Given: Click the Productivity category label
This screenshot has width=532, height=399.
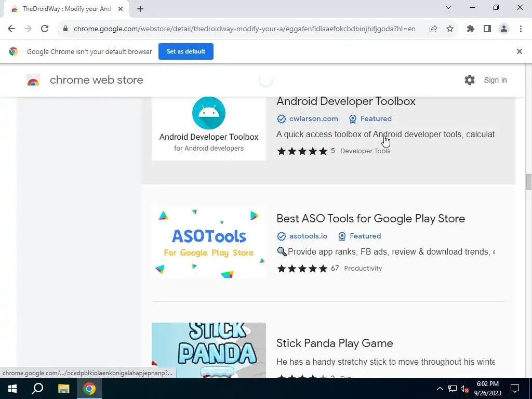Looking at the screenshot, I should pos(363,269).
